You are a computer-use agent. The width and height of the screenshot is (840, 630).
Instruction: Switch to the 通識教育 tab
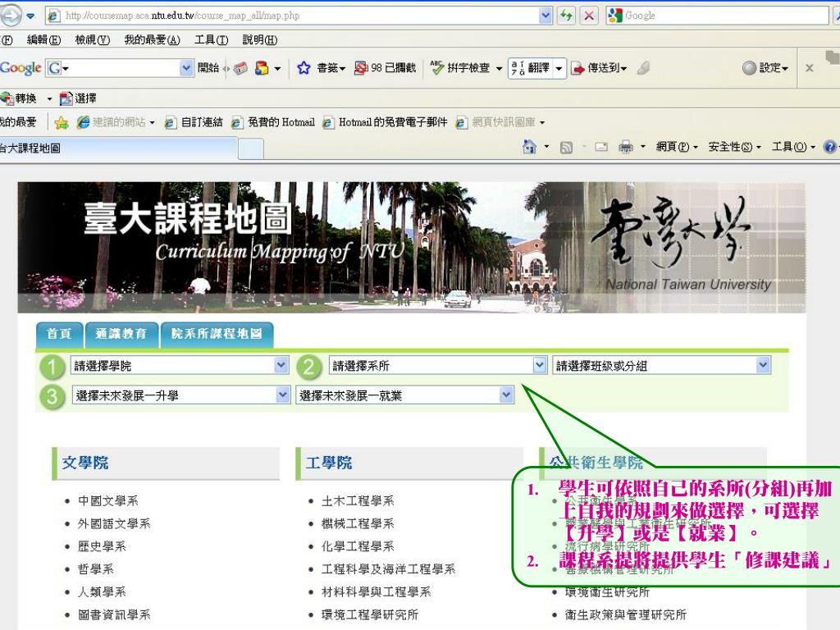pyautogui.click(x=121, y=335)
